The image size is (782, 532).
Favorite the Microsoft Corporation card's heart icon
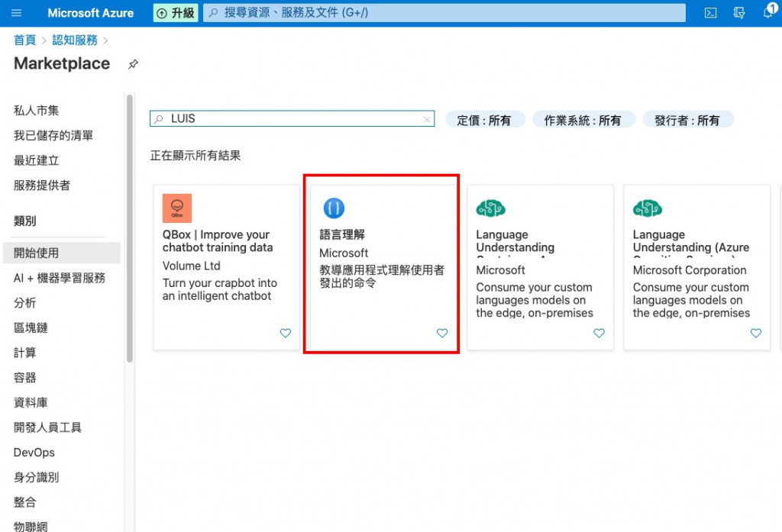[x=756, y=333]
